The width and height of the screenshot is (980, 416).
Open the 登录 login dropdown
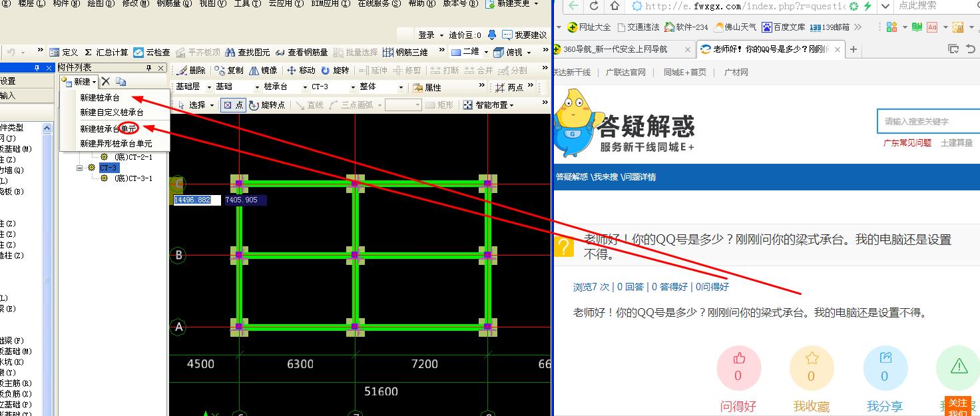431,35
